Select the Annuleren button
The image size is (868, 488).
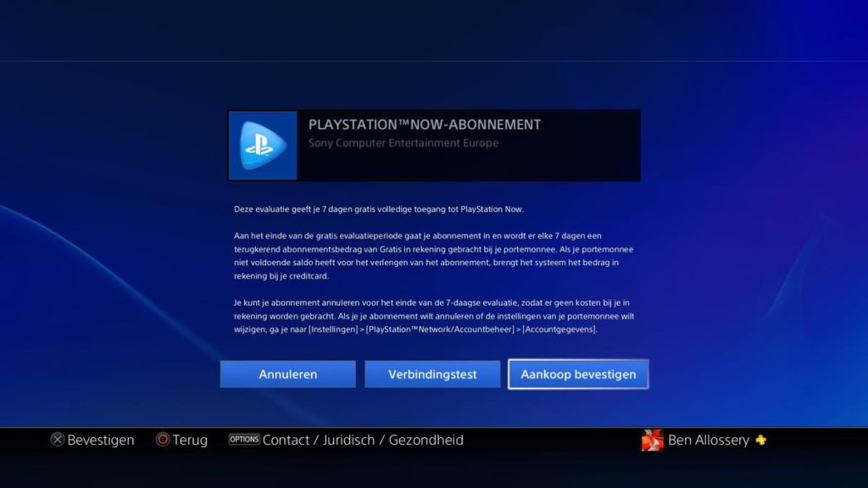[288, 374]
